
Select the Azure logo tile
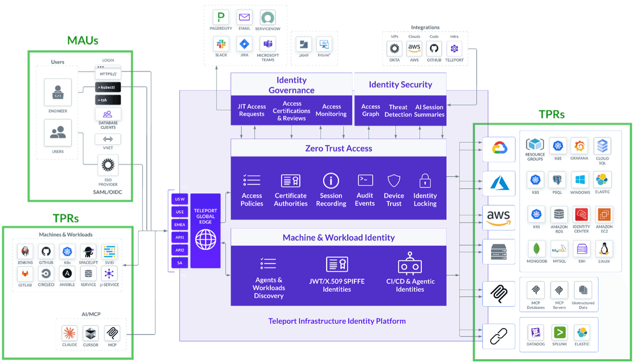[x=499, y=183]
